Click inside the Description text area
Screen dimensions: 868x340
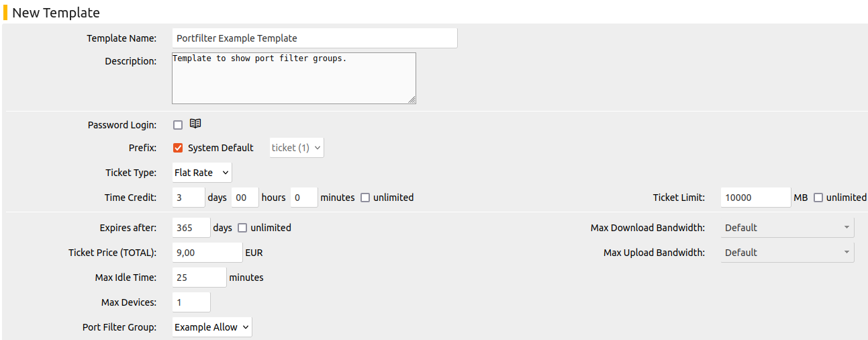coord(294,79)
